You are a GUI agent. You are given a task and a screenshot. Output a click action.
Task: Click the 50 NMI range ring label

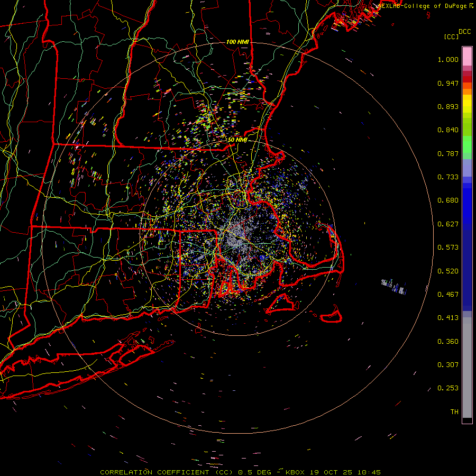237,140
